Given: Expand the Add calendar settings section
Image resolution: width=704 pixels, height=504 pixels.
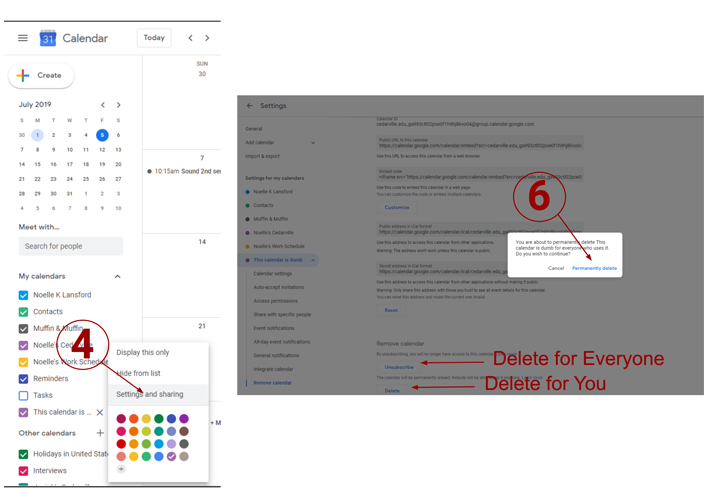Looking at the screenshot, I should pyautogui.click(x=313, y=143).
